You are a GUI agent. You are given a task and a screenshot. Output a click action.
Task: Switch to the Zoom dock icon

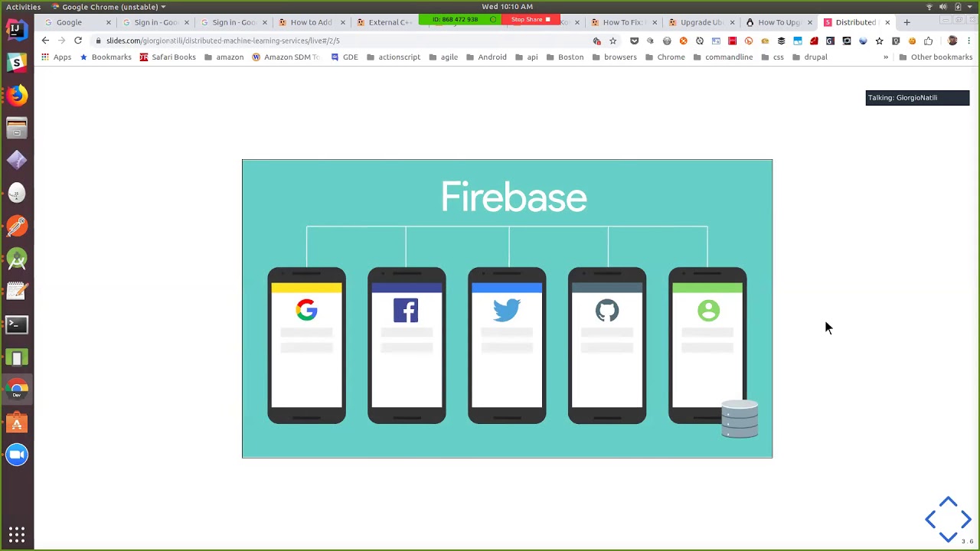[16, 455]
